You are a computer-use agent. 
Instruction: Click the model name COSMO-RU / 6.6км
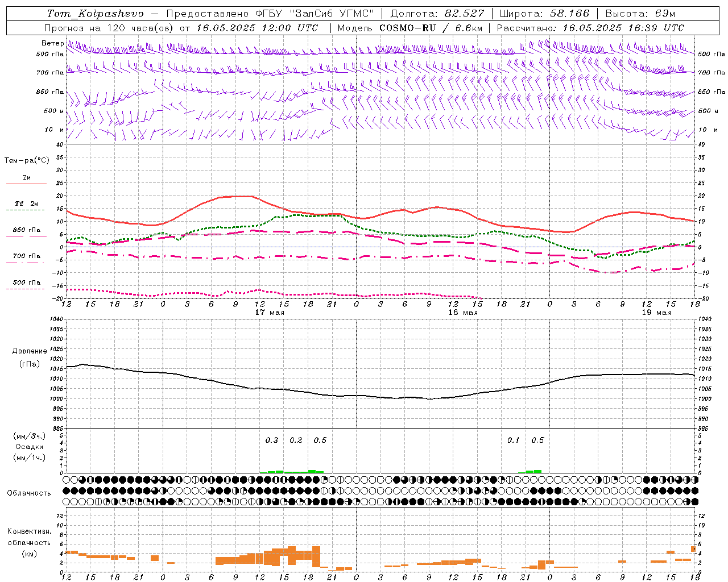click(x=431, y=28)
